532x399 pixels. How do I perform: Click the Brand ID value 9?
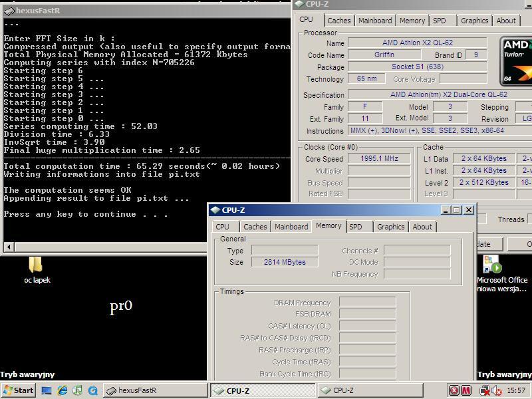476,55
